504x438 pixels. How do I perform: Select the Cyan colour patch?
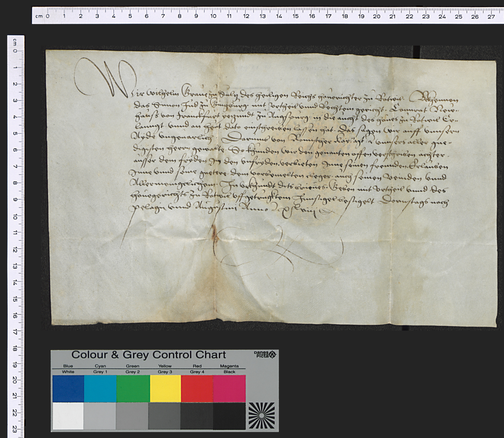click(x=100, y=389)
